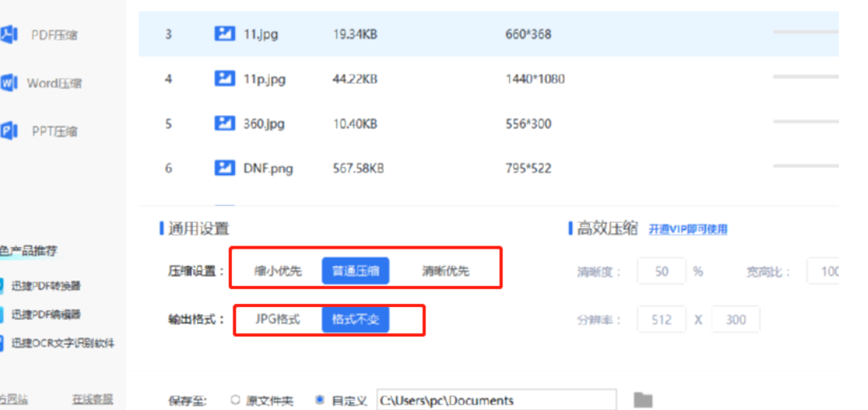Click the 宽高比 value field
Screen dimensions: 868x410
pyautogui.click(x=823, y=271)
